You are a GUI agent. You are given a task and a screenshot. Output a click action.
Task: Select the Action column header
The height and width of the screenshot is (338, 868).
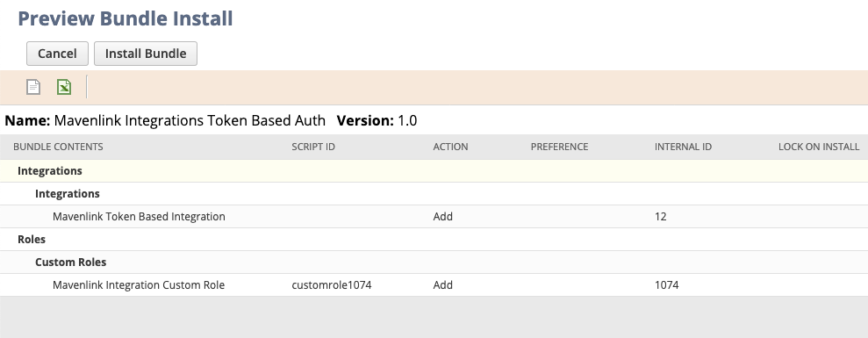tap(450, 147)
